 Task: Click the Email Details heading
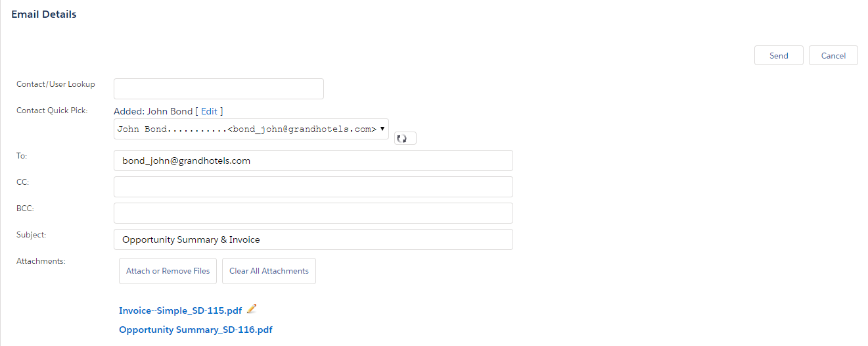[44, 14]
